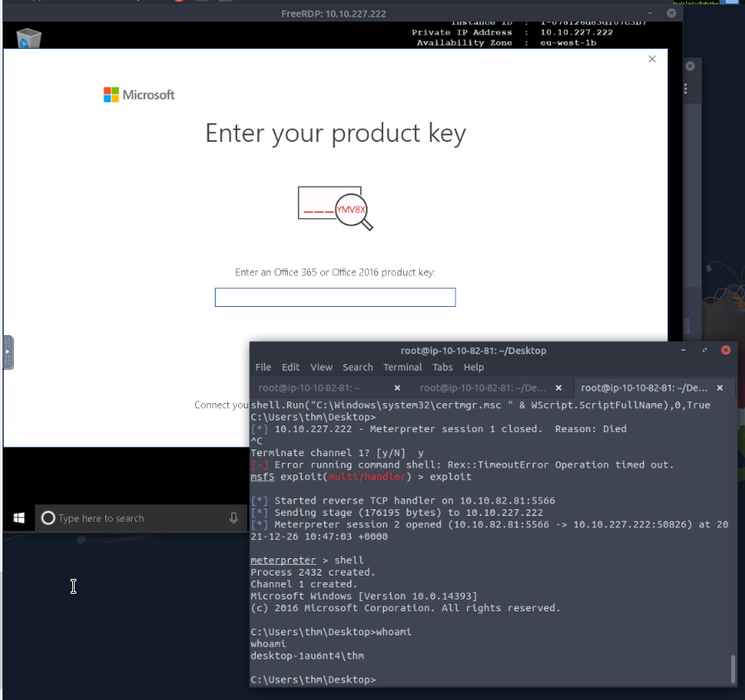
Task: Click the Channel 1 created. line
Action: pyautogui.click(x=304, y=584)
